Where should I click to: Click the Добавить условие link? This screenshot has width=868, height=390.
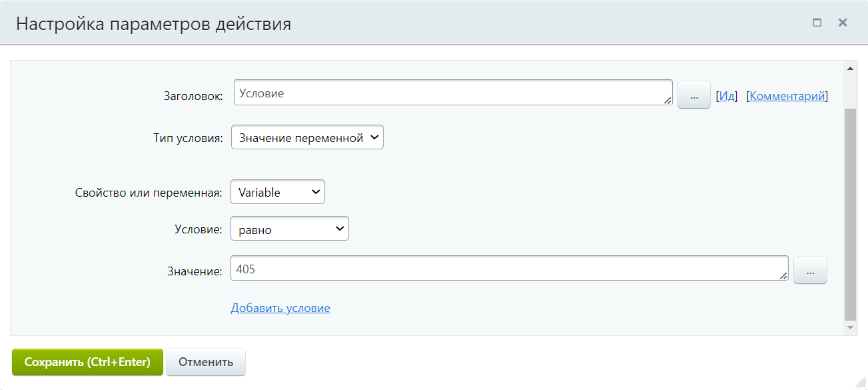280,308
